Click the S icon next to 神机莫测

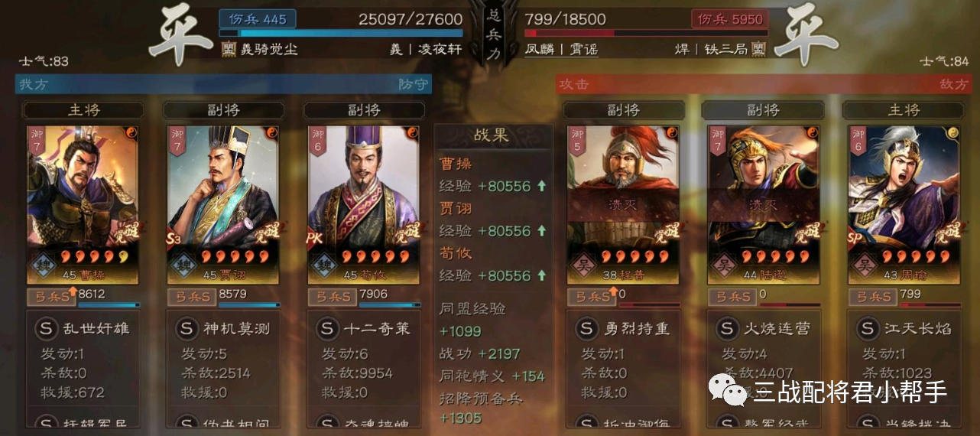(187, 329)
